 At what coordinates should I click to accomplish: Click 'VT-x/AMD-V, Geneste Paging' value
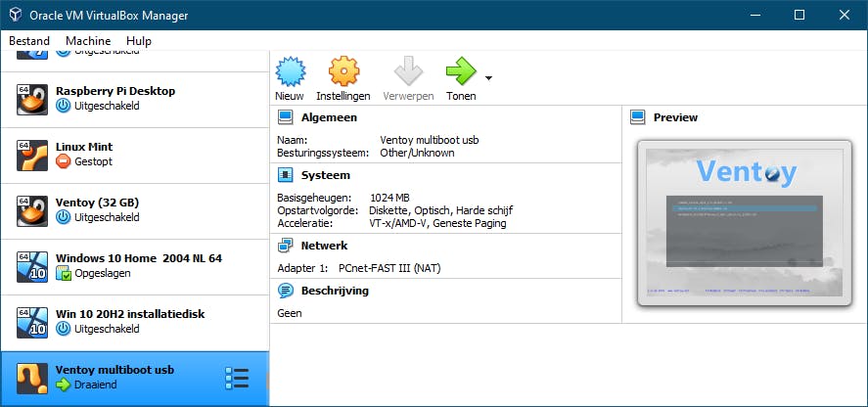tap(437, 224)
